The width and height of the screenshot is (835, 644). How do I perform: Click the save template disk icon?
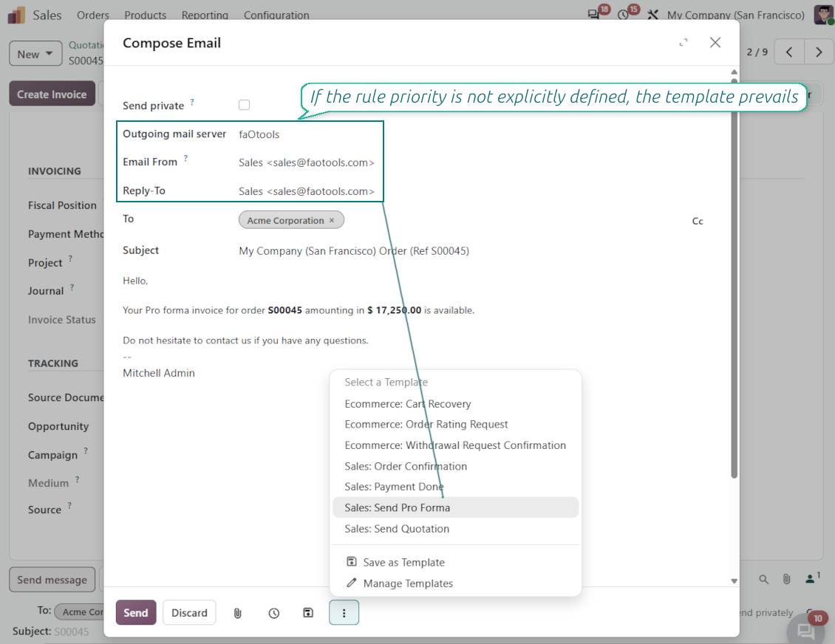pos(308,613)
